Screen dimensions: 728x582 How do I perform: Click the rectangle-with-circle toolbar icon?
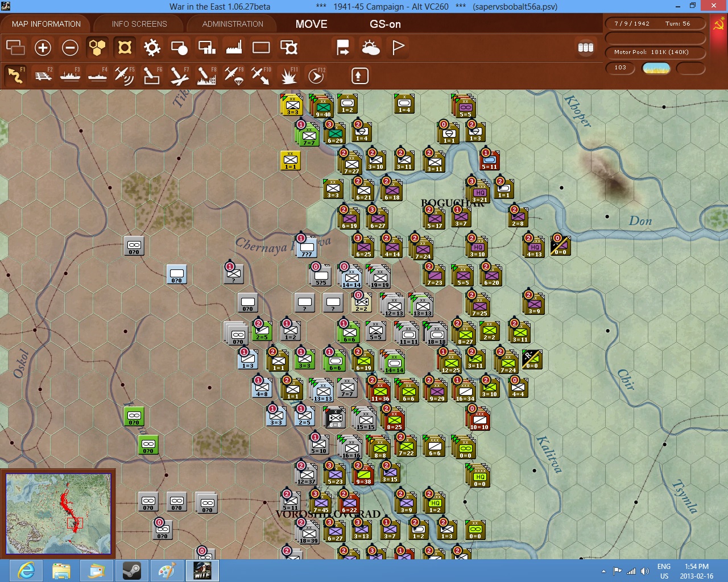[179, 47]
